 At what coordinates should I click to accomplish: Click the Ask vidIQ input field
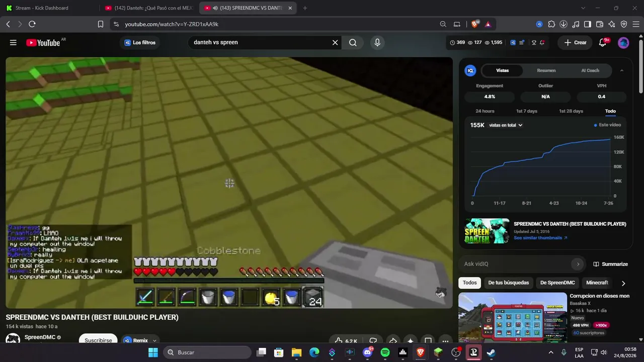[517, 264]
